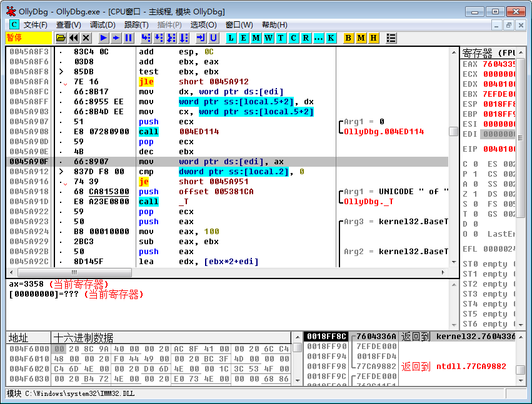
Task: Click the Open file toolbar icon
Action: click(x=61, y=38)
